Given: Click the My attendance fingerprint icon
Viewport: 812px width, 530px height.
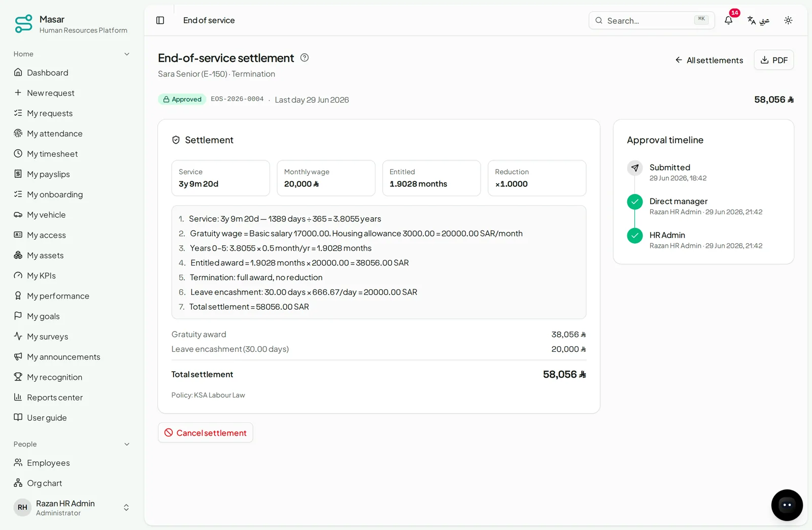Looking at the screenshot, I should point(18,134).
